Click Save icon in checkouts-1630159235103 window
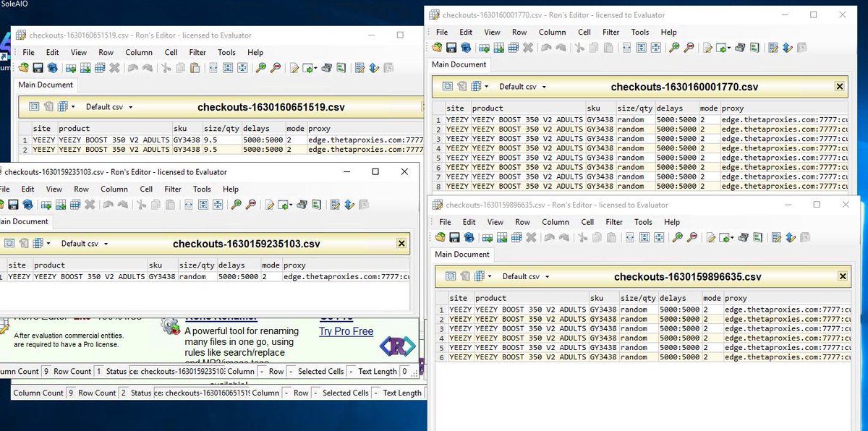Image resolution: width=868 pixels, height=431 pixels. pyautogui.click(x=12, y=204)
